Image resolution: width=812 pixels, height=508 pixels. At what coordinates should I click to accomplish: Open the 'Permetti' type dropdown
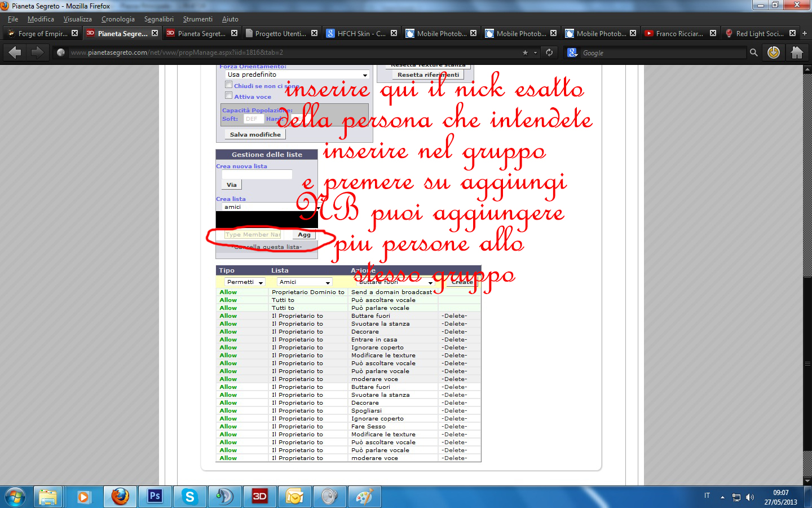(x=245, y=282)
